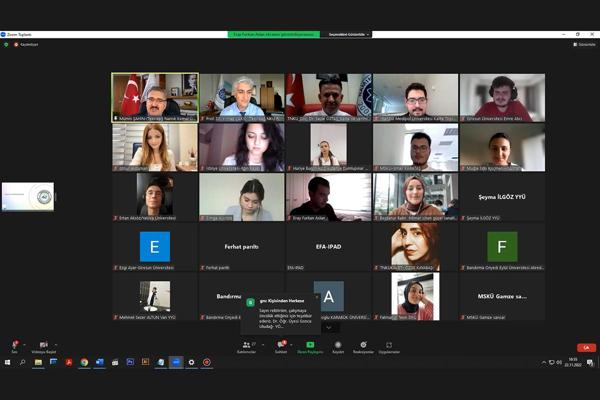The image size is (600, 400).
Task: Expand the chat message popup chevron
Action: pyautogui.click(x=325, y=327)
